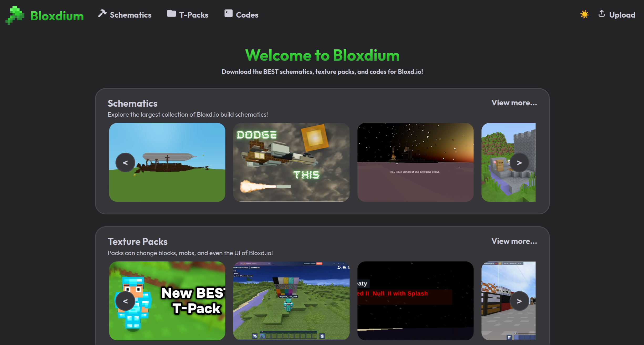The height and width of the screenshot is (345, 644).
Task: Show previous texture packs with left arrow
Action: [125, 301]
